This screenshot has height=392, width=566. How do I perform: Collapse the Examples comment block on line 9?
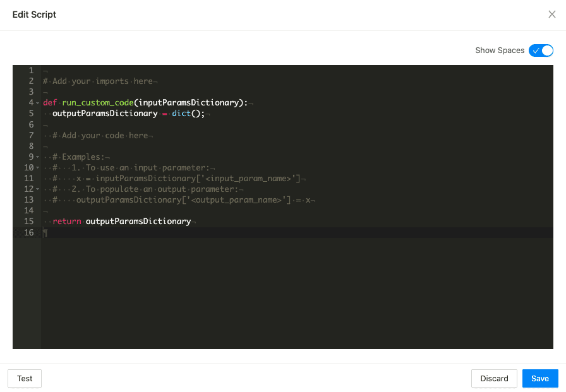[x=37, y=157]
